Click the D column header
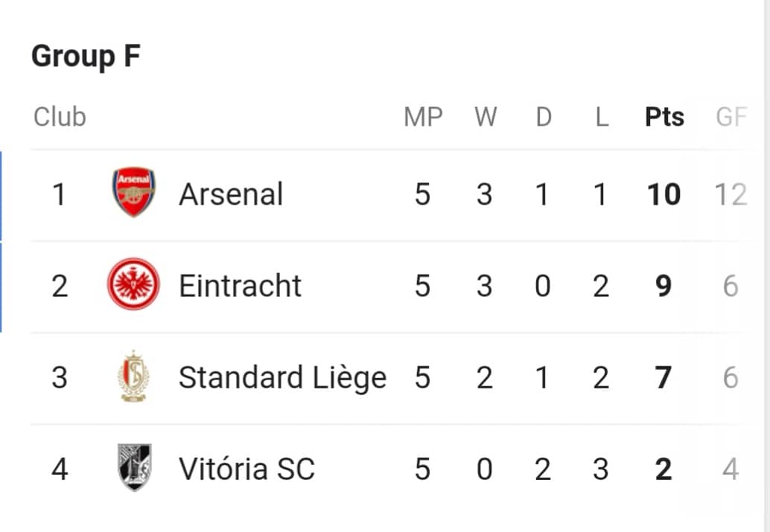Screen dimensions: 770x532 pyautogui.click(x=543, y=117)
